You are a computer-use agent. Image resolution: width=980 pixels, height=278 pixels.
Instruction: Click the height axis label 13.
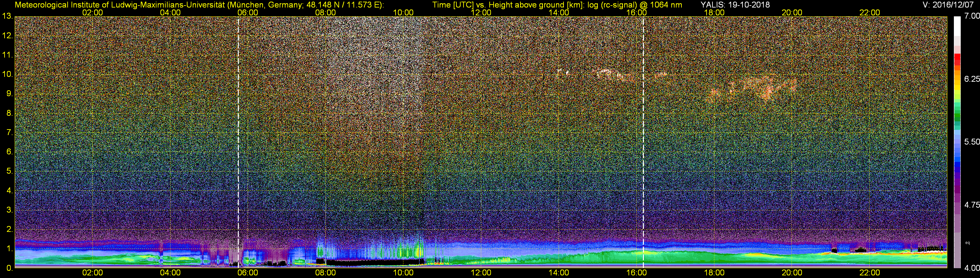pyautogui.click(x=7, y=16)
